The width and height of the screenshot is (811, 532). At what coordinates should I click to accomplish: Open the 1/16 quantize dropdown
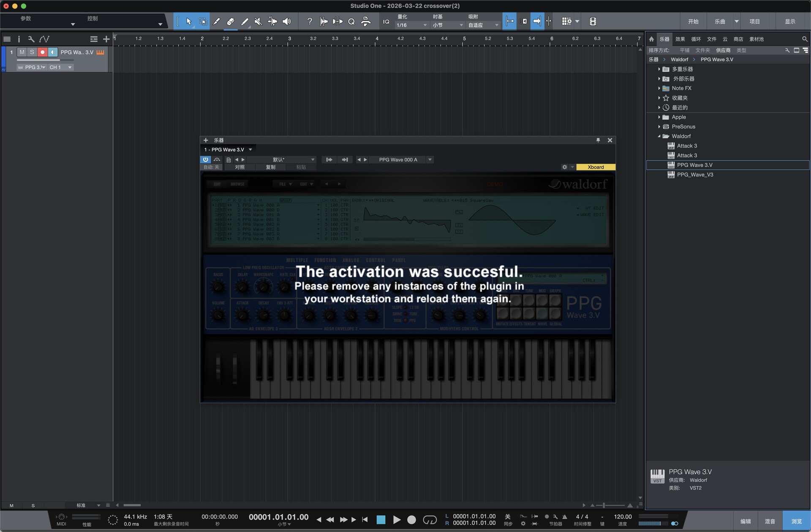(x=412, y=25)
